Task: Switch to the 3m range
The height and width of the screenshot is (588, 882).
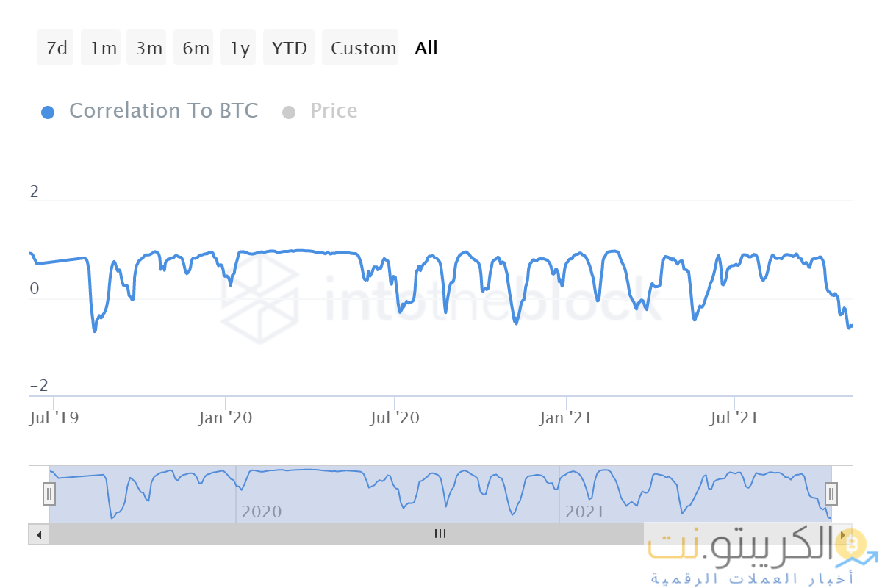Action: click(x=148, y=49)
